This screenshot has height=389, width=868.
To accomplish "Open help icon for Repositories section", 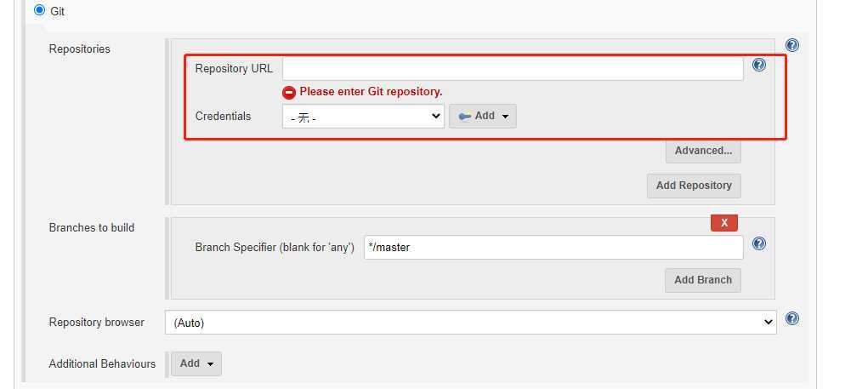I will coord(792,45).
